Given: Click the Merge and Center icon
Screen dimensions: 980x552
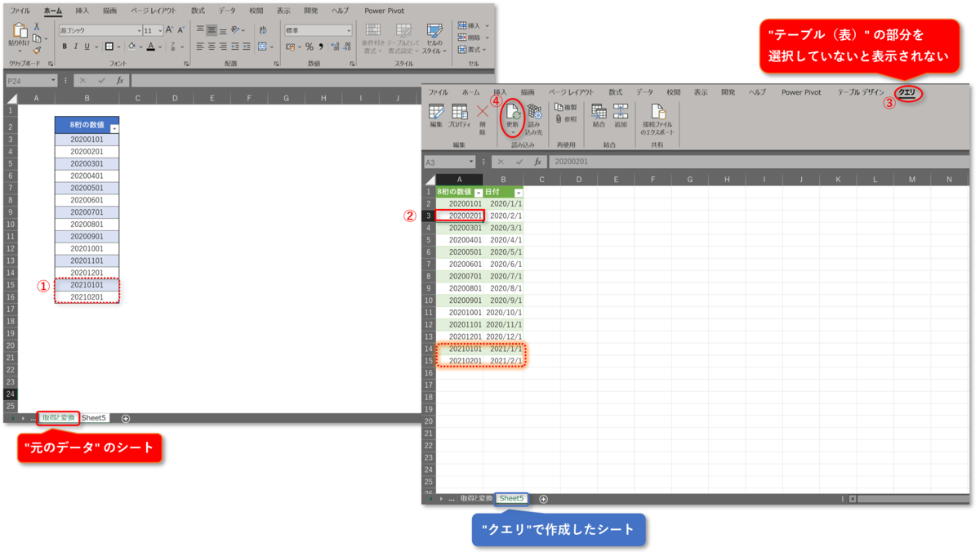Looking at the screenshot, I should tap(263, 47).
